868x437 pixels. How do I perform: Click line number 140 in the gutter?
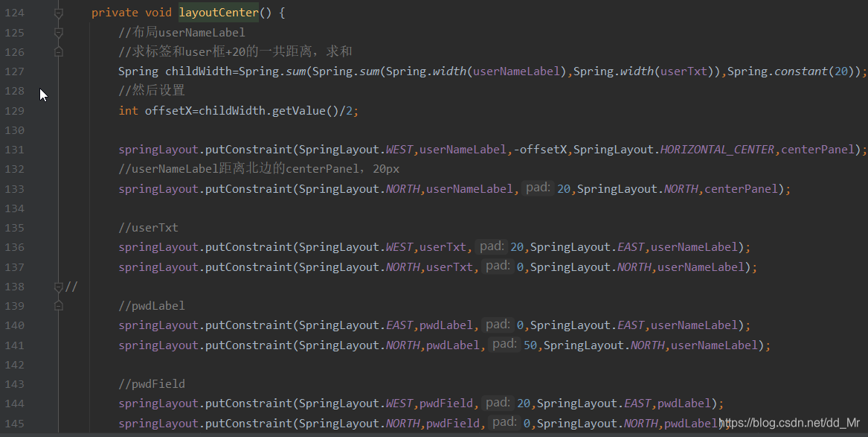pyautogui.click(x=14, y=325)
